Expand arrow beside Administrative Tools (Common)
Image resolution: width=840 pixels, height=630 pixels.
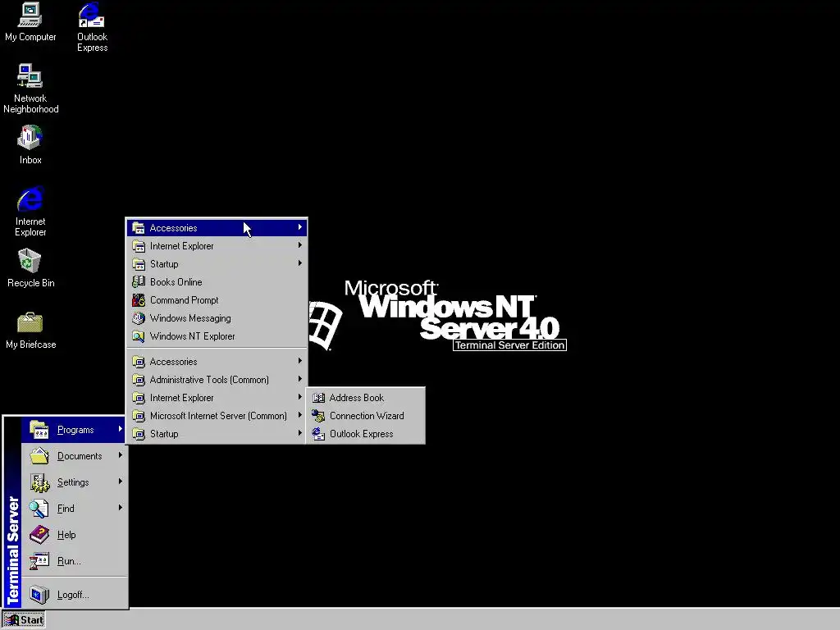(x=300, y=379)
